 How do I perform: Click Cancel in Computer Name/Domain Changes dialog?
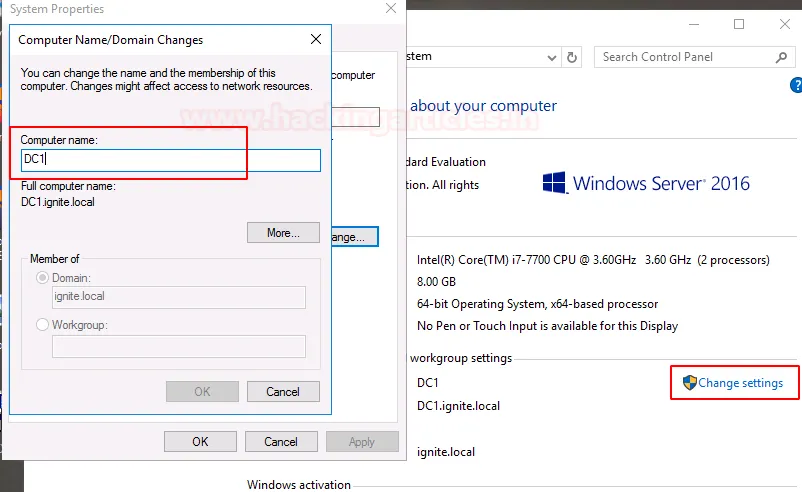pyautogui.click(x=283, y=392)
